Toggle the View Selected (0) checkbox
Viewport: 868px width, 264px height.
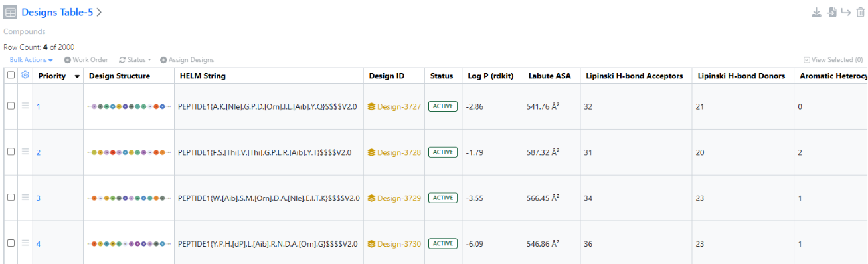807,60
